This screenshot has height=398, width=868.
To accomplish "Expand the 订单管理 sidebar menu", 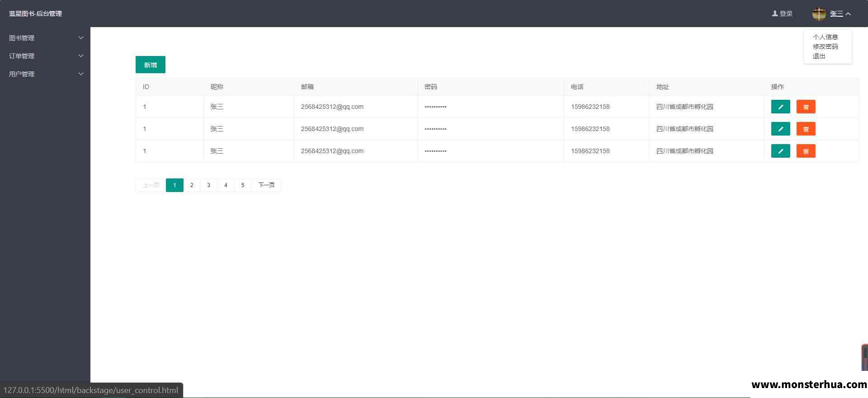I will point(45,56).
